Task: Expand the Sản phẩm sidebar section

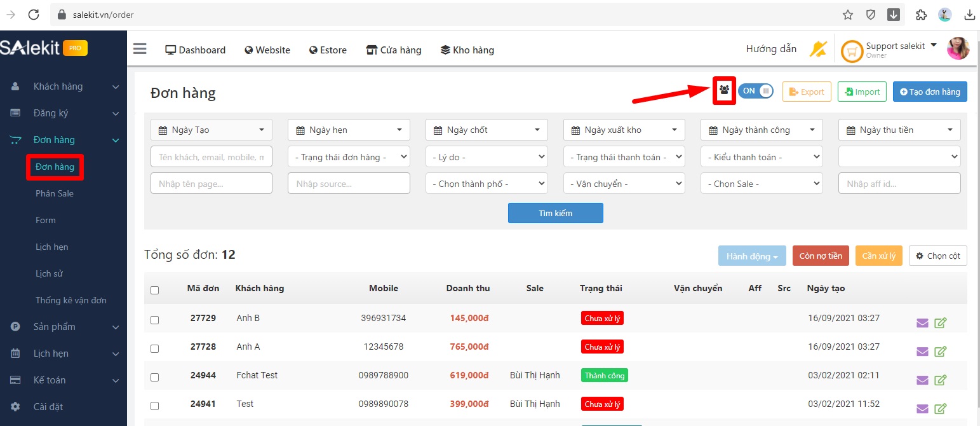Action: pyautogui.click(x=64, y=327)
